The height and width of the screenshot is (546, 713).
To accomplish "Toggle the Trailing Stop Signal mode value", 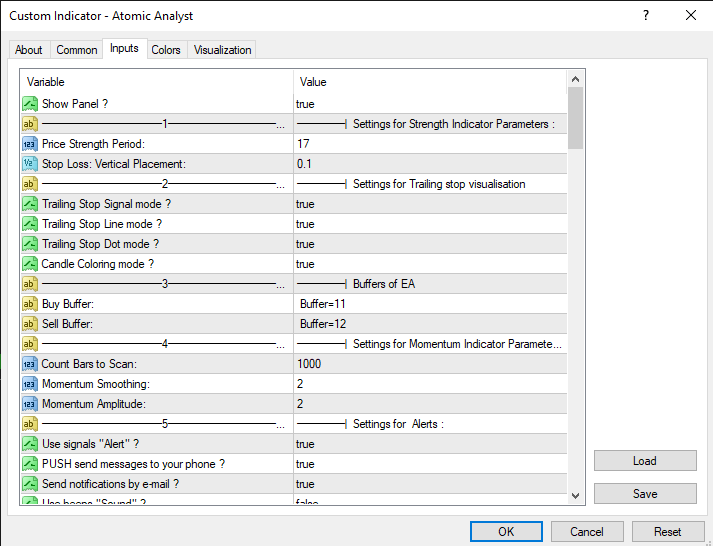I will coord(430,204).
